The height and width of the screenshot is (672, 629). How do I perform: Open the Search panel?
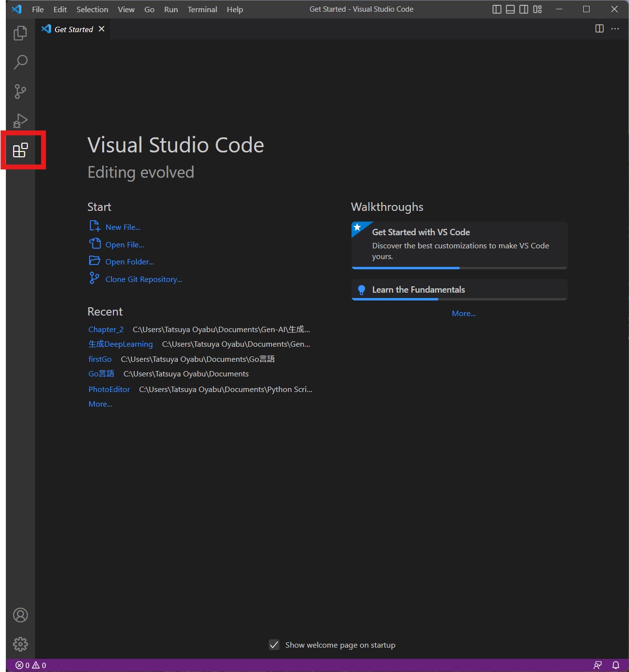coord(20,62)
